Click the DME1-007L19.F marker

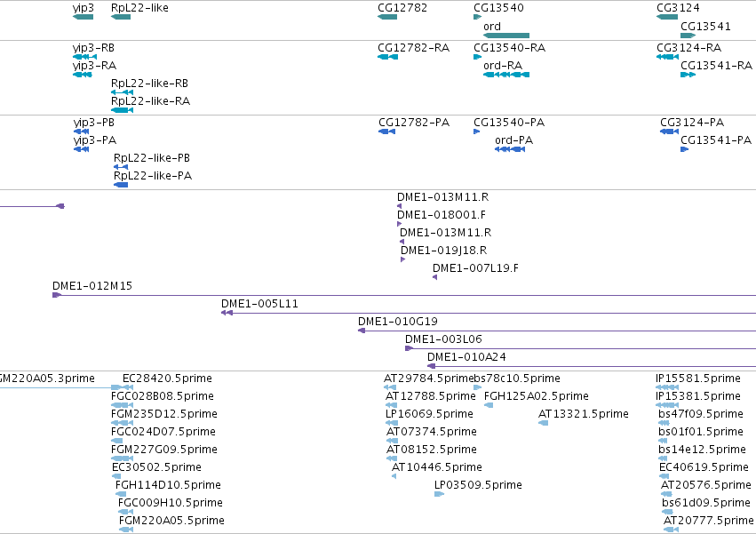tap(435, 277)
